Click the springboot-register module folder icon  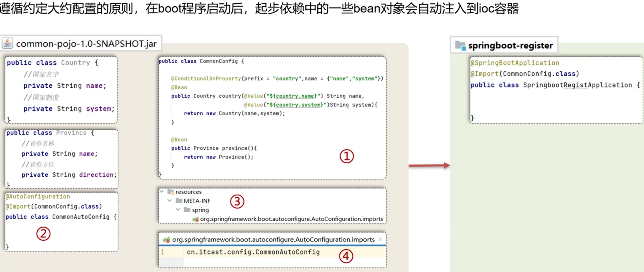point(460,46)
